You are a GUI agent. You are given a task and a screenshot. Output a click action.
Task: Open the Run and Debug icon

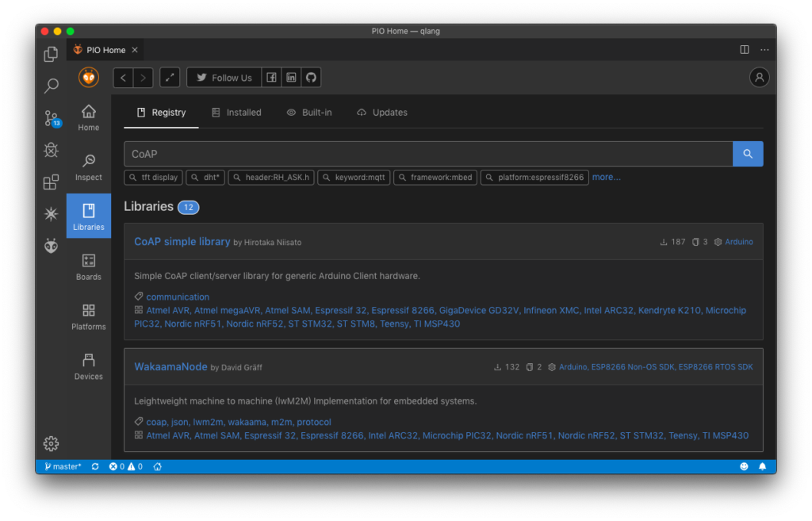[51, 150]
